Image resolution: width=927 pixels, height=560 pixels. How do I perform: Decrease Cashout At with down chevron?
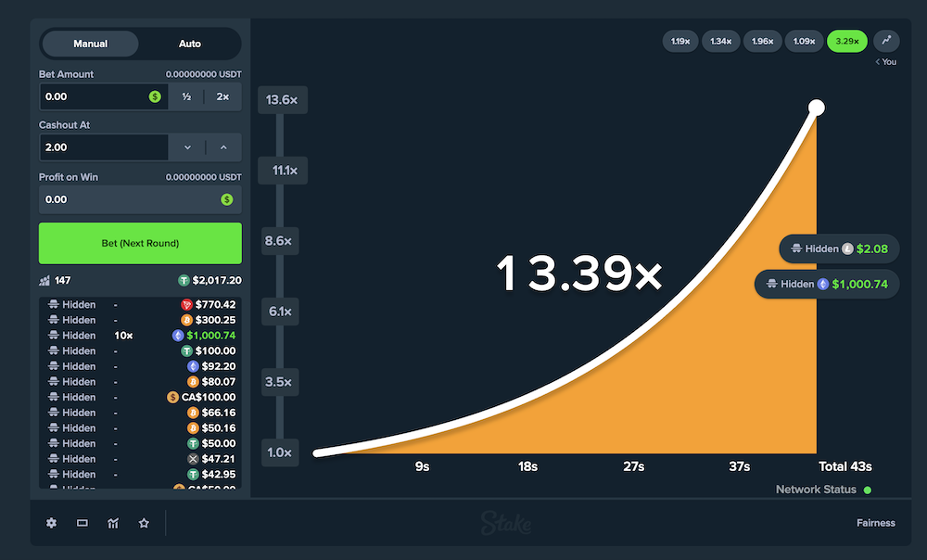[187, 147]
